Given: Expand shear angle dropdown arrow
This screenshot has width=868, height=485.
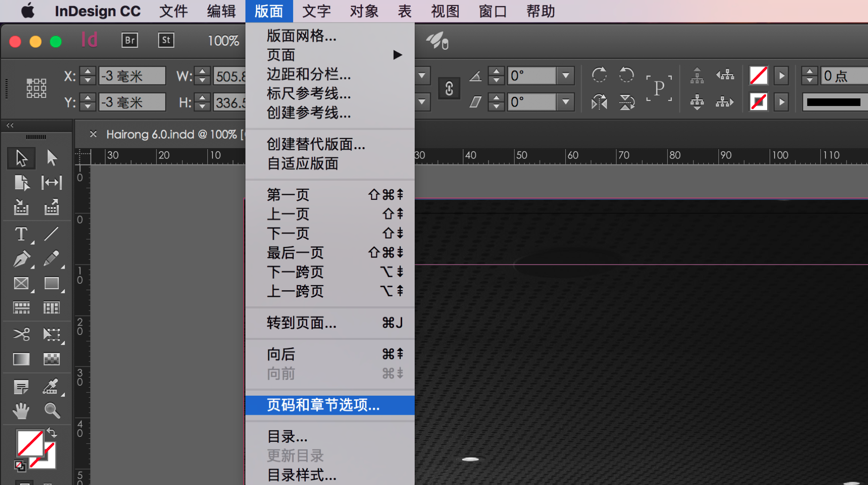Looking at the screenshot, I should [566, 102].
